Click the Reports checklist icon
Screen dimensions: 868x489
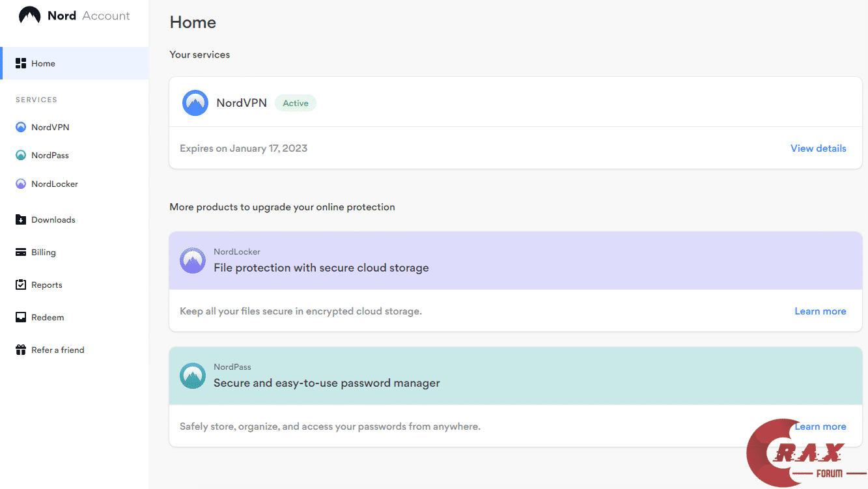21,285
